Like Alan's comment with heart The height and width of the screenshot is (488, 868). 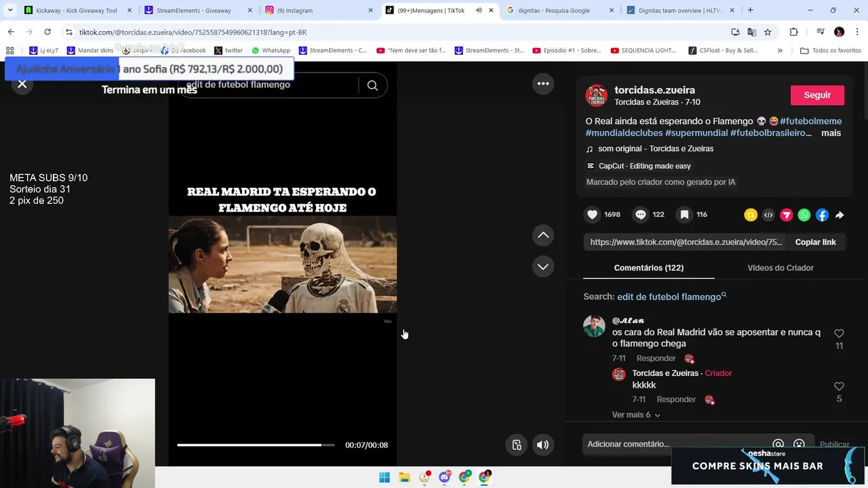click(839, 333)
